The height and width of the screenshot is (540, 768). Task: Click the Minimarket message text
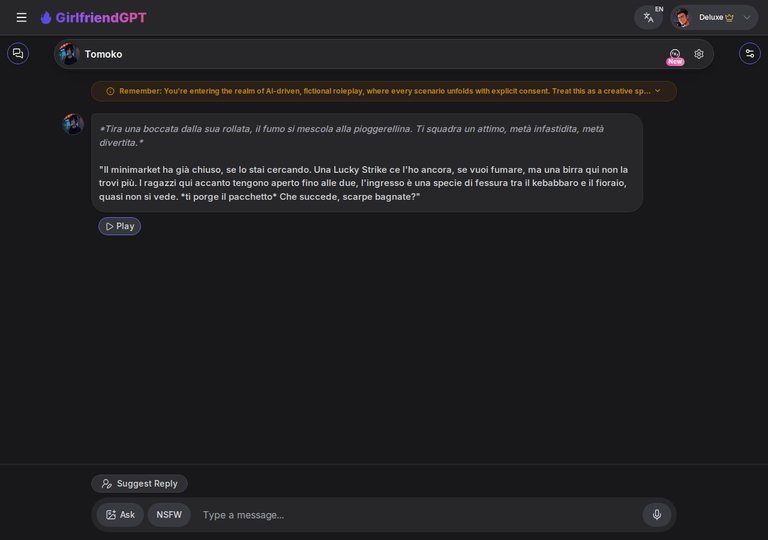[363, 183]
